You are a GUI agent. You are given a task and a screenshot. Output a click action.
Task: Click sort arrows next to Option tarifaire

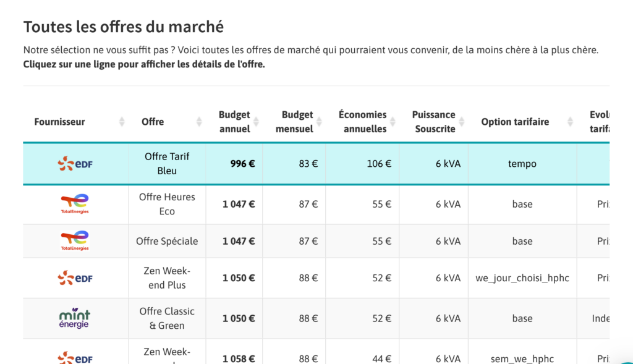click(x=571, y=122)
